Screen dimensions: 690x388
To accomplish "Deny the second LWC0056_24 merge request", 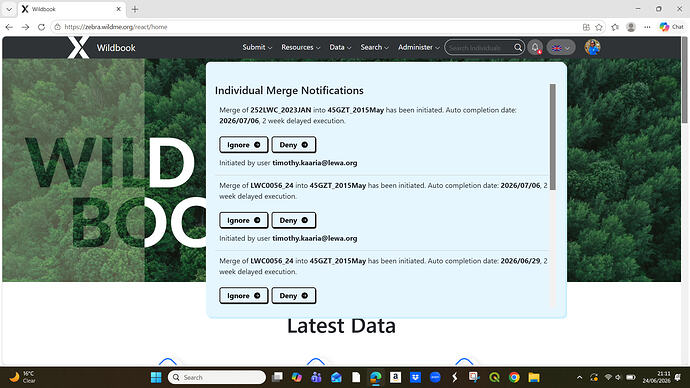I will 294,296.
